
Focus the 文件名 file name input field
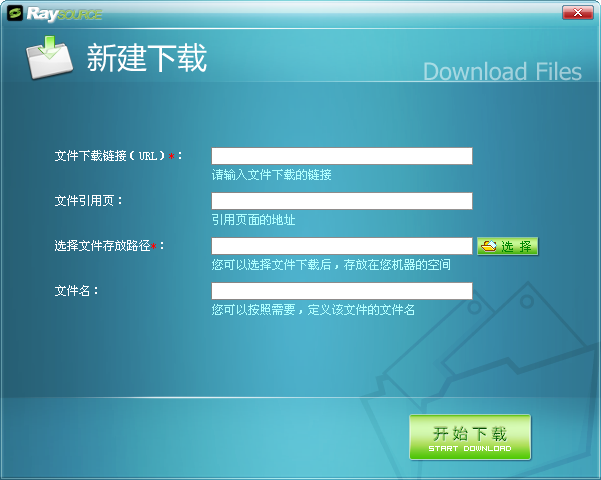coord(341,291)
